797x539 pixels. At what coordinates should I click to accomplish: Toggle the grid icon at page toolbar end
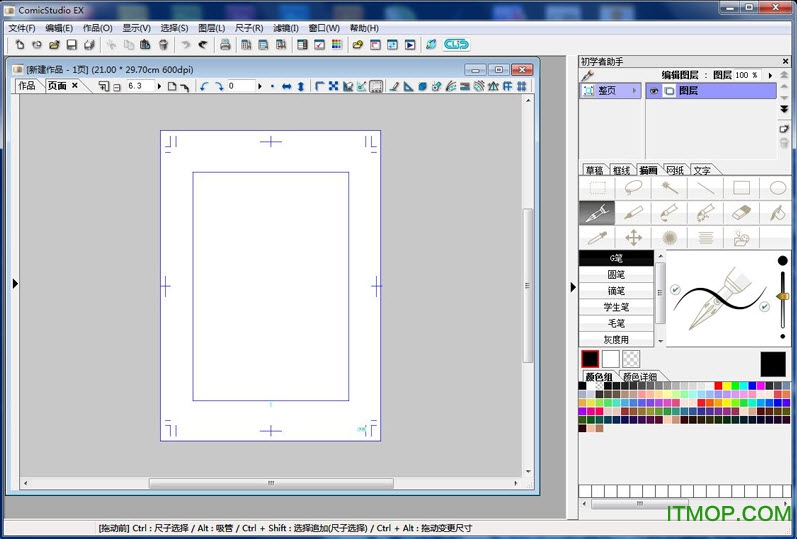522,86
